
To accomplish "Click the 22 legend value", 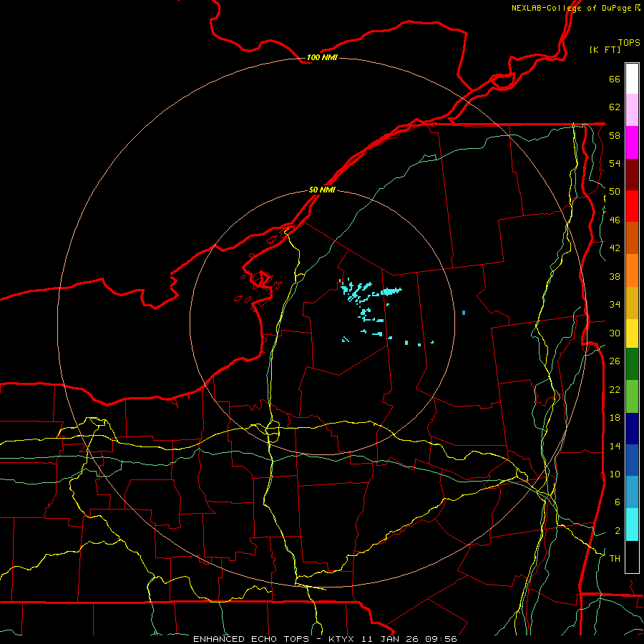I will [615, 389].
